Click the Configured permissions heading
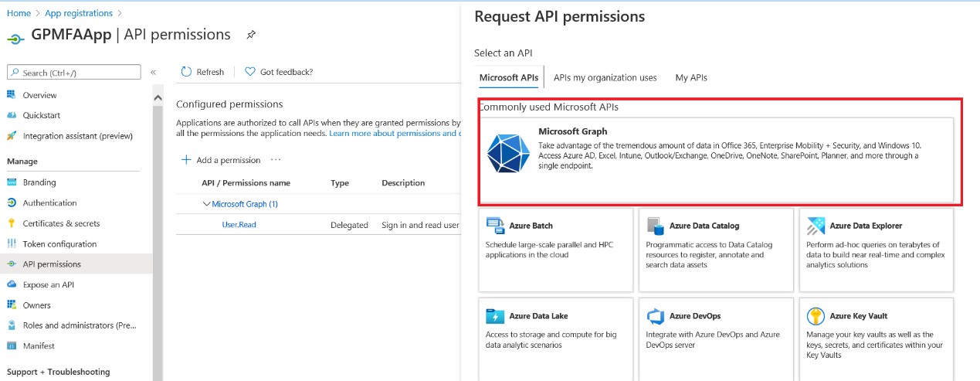Screen dimensions: 980x381 229,104
